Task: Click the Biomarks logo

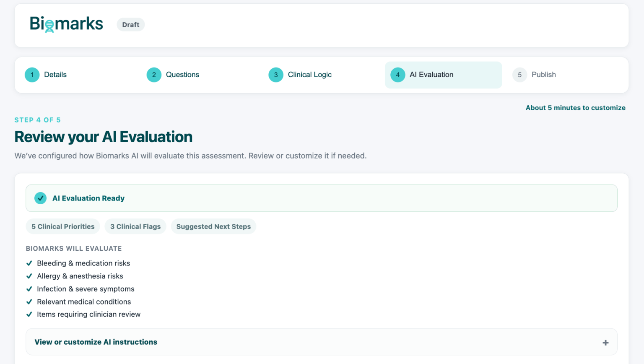Action: (x=66, y=24)
